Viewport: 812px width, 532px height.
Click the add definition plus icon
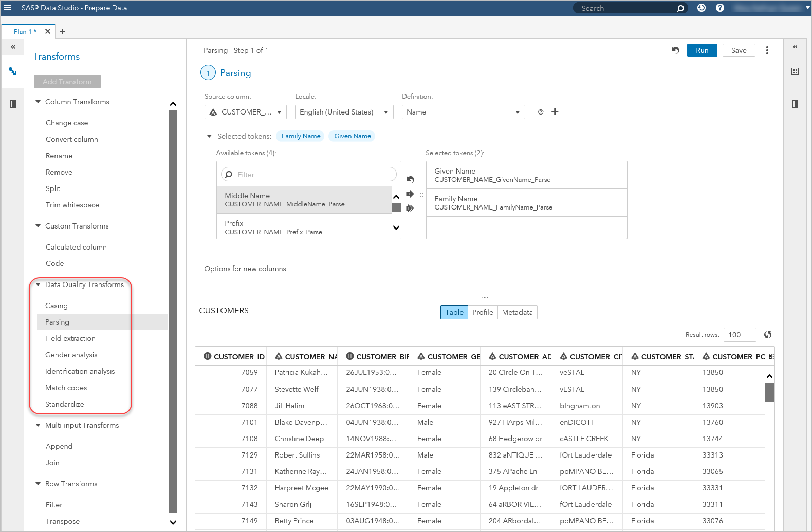(555, 112)
